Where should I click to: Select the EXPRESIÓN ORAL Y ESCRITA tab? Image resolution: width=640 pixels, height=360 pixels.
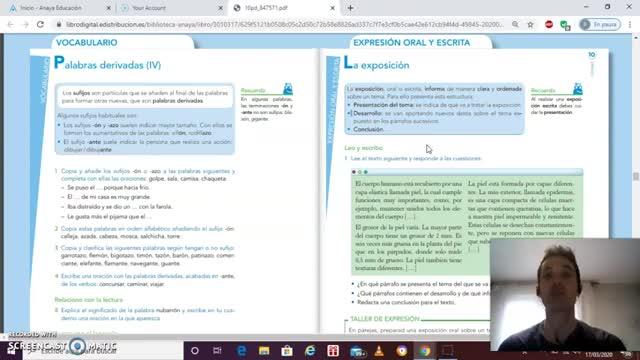point(411,42)
